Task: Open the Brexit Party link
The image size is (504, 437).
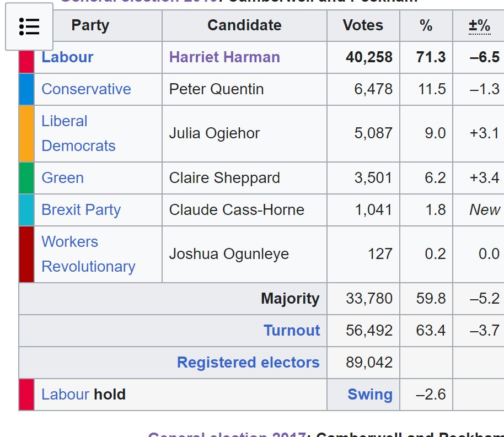Action: (81, 210)
